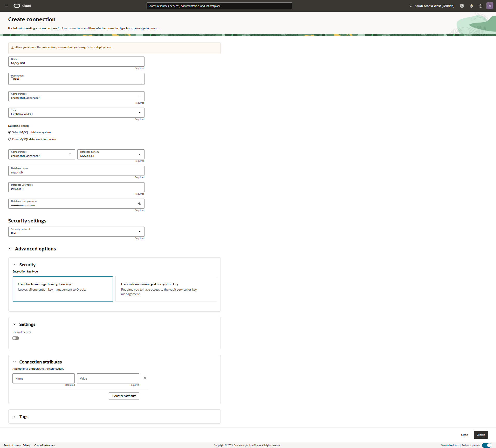Open Cookie Preferences
Image resolution: width=496 pixels, height=448 pixels.
coord(44,445)
